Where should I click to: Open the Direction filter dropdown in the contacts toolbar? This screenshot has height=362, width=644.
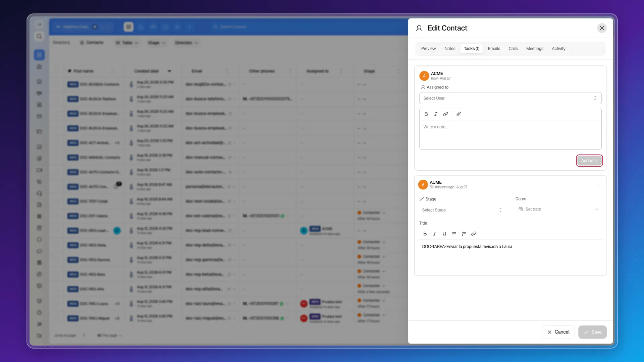tap(186, 43)
